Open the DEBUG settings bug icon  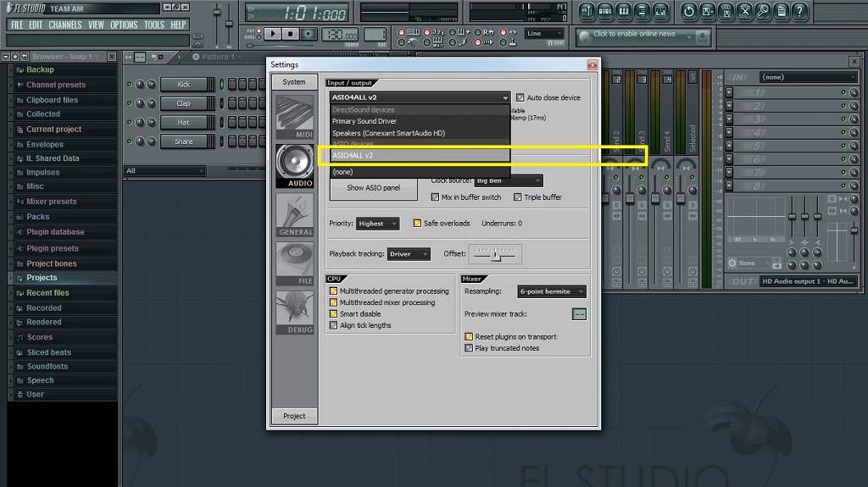295,313
